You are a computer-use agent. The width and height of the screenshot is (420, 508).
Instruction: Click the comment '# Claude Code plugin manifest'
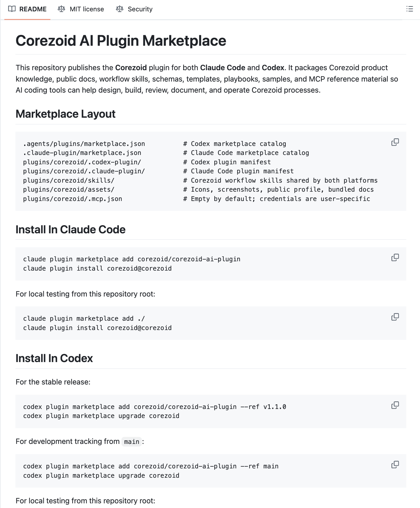coord(239,171)
